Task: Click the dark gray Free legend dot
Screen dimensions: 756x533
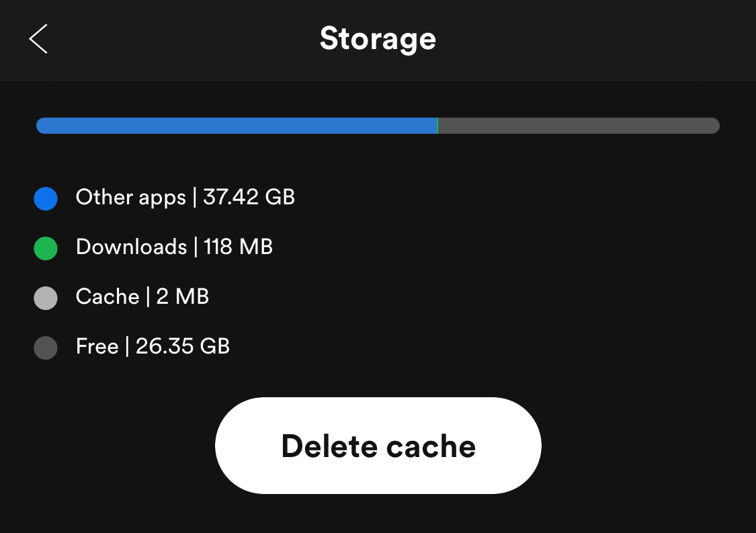Action: pyautogui.click(x=46, y=347)
